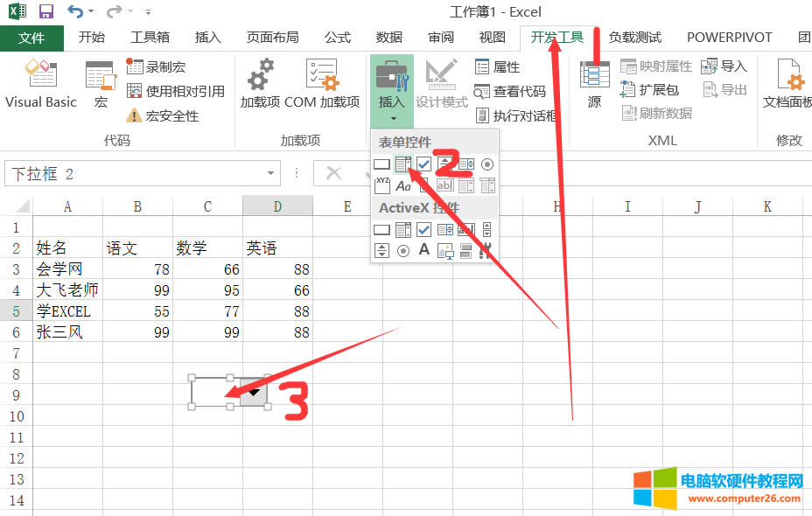Select the cell containing 张三风
Viewport: 812px width, 516px height.
(x=61, y=332)
